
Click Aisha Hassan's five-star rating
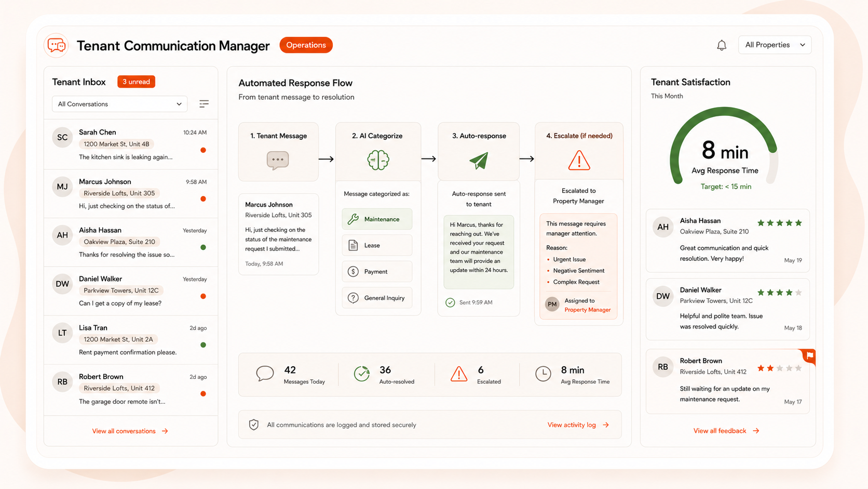(x=780, y=223)
